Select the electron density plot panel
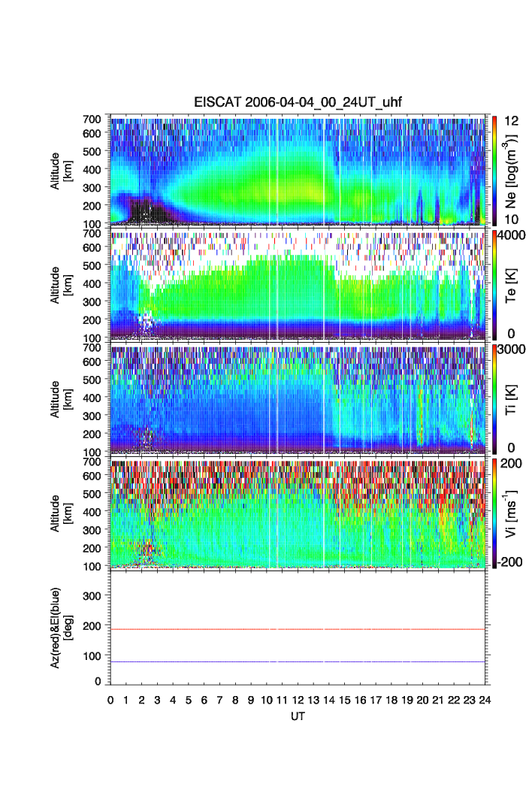Viewport: 532px width, 799px height. pos(298,170)
